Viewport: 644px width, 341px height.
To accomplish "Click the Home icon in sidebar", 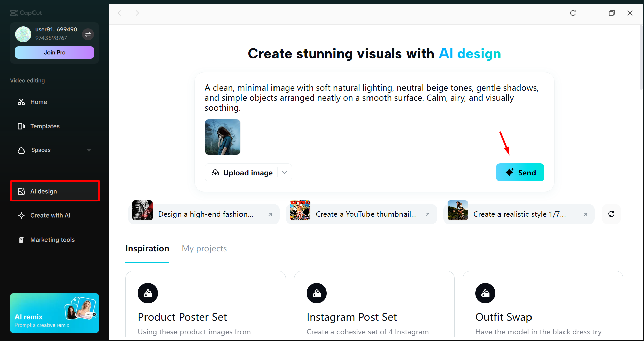I will 21,102.
